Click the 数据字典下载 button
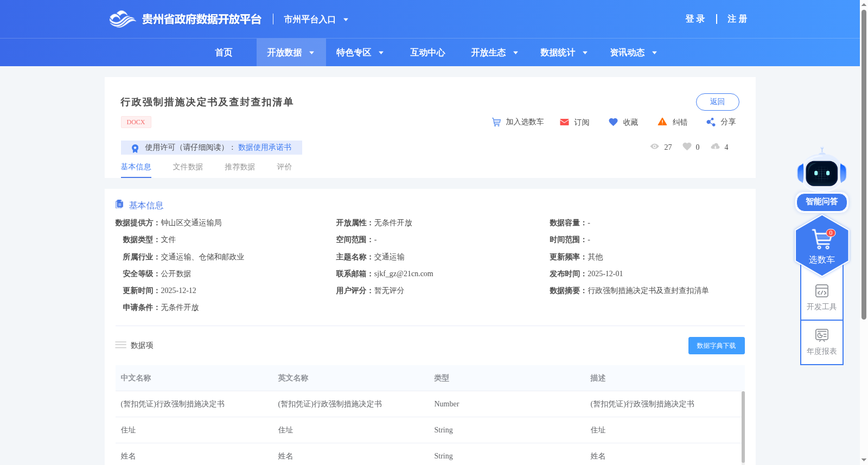Screen dimensions: 868x465 716,346
